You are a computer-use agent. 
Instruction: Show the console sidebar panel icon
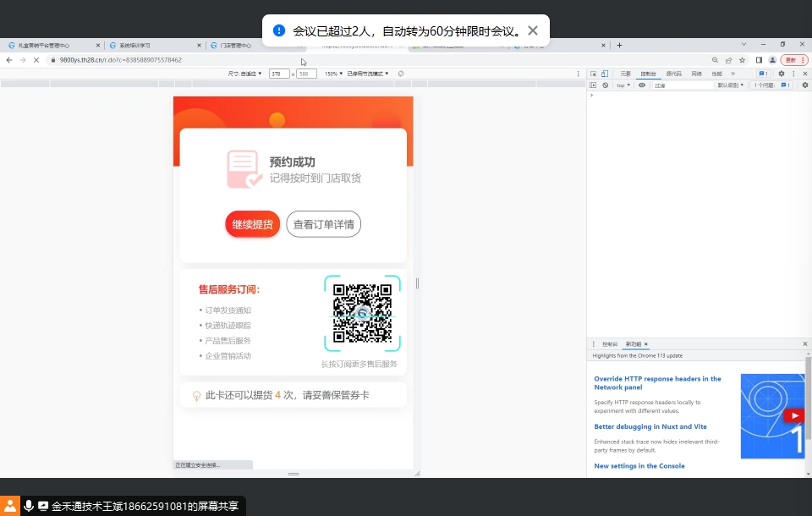(594, 85)
